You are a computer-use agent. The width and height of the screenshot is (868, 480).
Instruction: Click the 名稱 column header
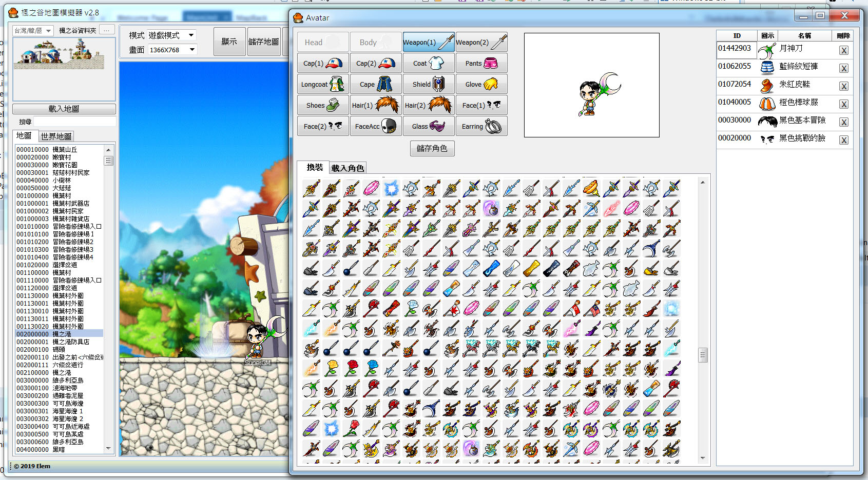pyautogui.click(x=804, y=36)
